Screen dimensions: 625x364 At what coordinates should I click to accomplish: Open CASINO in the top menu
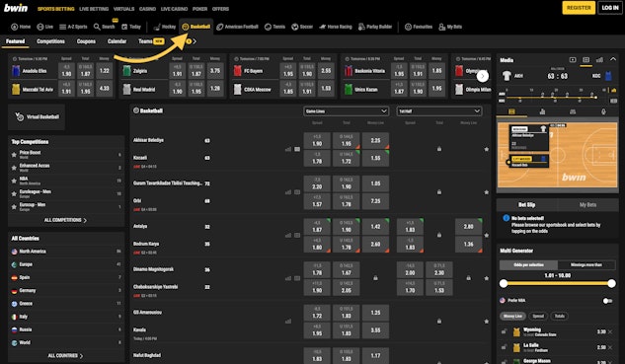[x=147, y=9]
